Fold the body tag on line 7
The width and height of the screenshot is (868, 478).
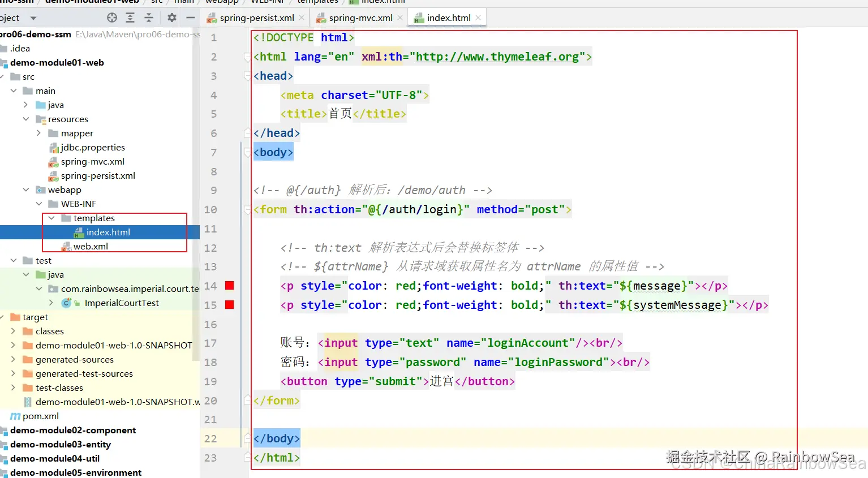(247, 152)
